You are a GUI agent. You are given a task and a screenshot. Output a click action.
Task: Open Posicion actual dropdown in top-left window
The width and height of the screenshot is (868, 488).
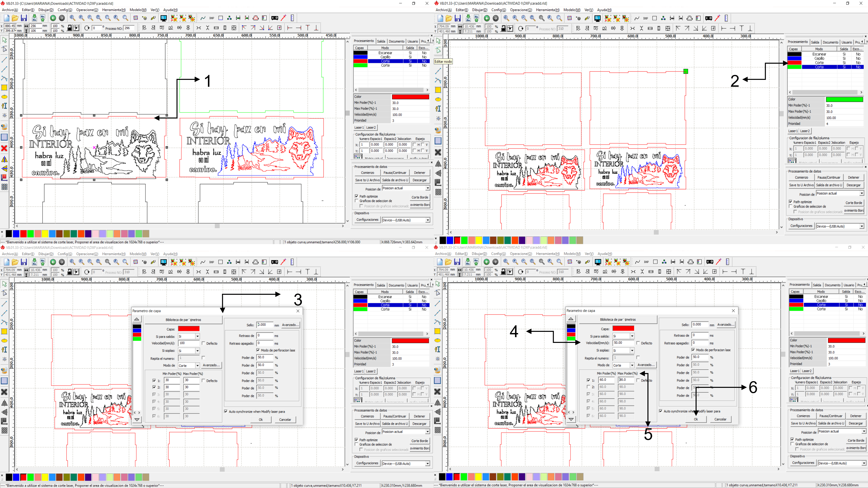tap(427, 188)
